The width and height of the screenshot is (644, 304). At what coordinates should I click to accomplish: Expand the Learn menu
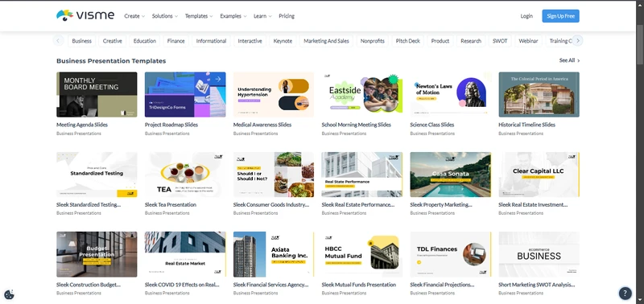[x=262, y=16]
